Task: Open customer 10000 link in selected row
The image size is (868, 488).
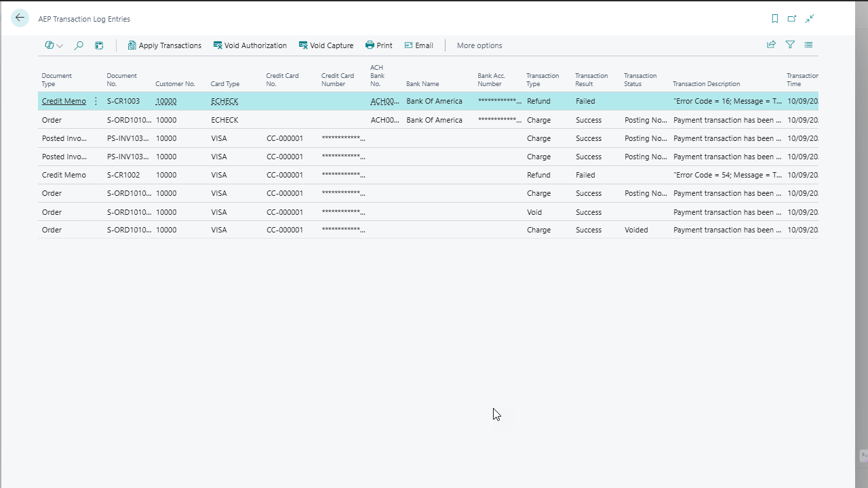Action: click(165, 101)
